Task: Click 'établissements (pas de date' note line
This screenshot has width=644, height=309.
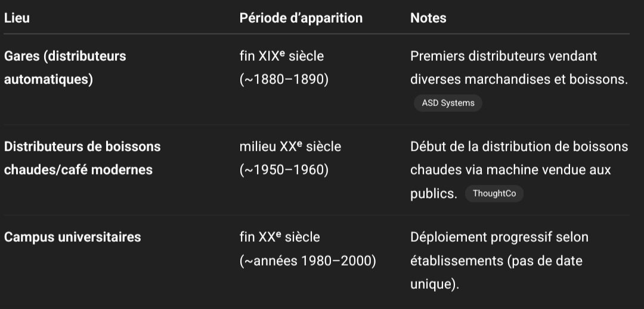Action: tap(496, 261)
